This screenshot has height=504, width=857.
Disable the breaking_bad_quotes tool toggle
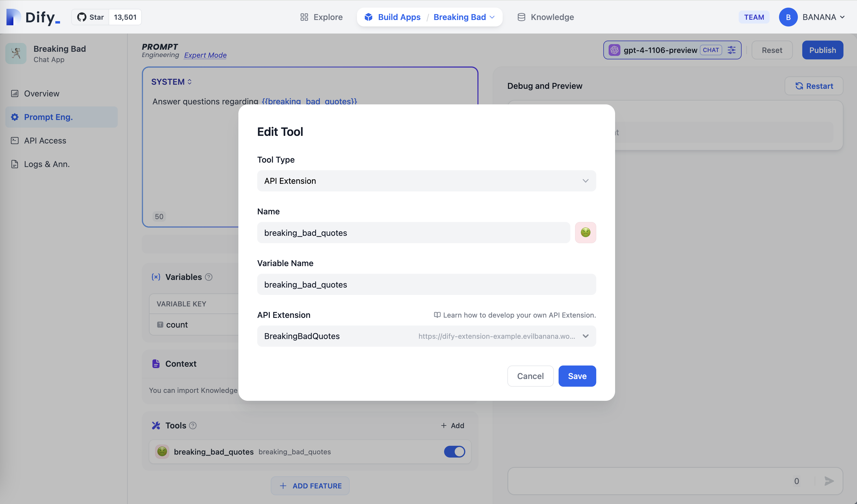[x=454, y=452]
